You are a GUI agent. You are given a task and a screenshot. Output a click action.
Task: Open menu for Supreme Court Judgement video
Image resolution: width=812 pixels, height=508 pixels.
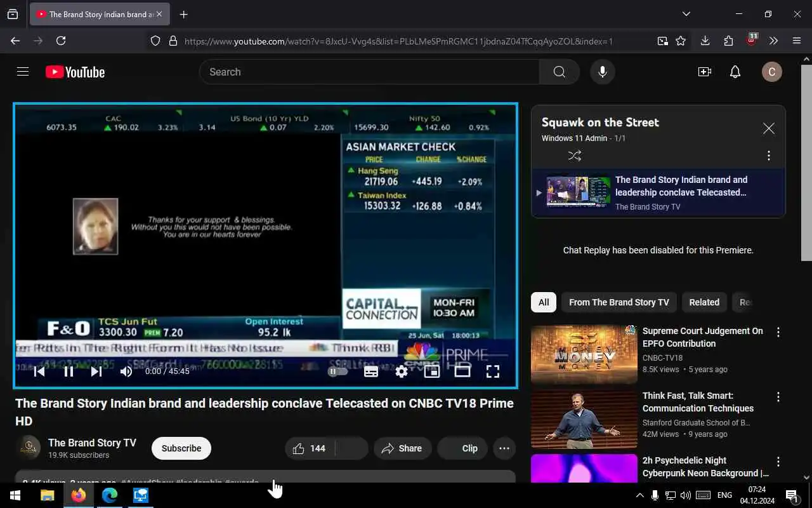[778, 332]
